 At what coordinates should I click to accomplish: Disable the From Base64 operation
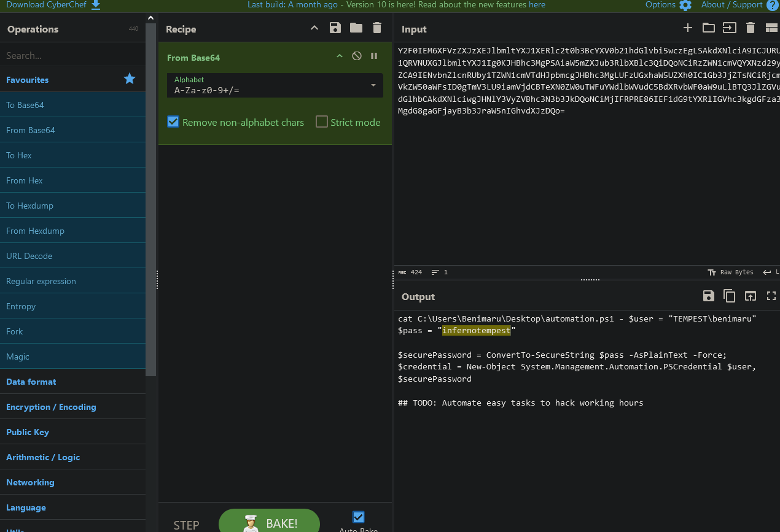coord(357,56)
